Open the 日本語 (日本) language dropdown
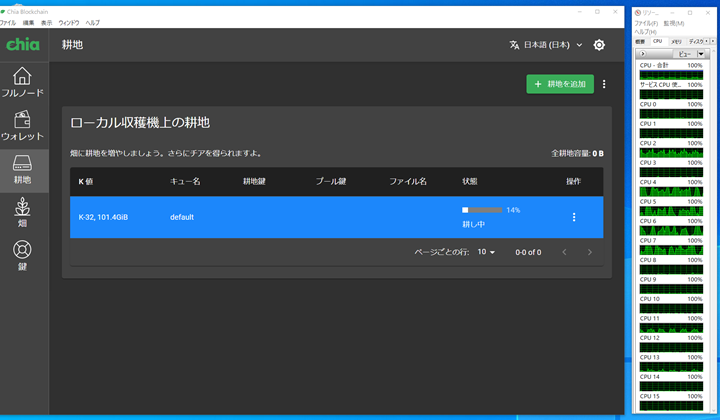Image resolution: width=720 pixels, height=420 pixels. click(x=553, y=45)
